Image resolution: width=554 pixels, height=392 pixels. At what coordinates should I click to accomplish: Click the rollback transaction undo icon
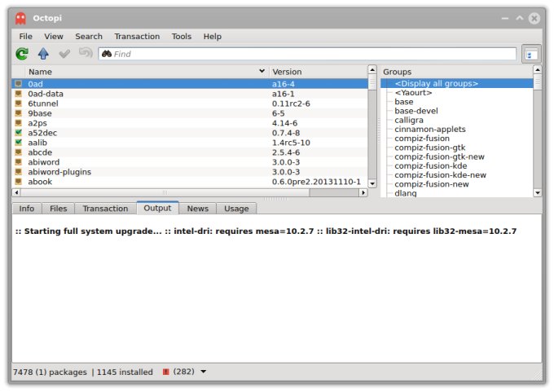[x=85, y=54]
